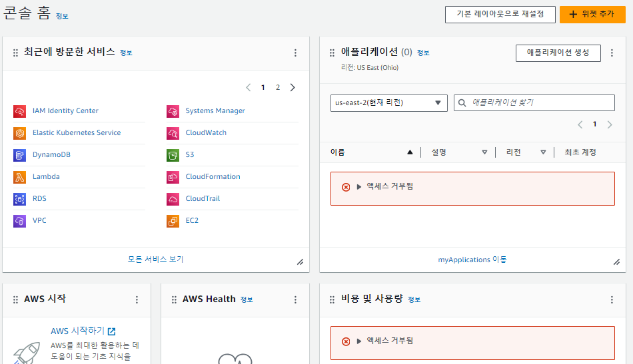Open the IAM Identity Center service icon
Viewport: 633px width, 364px height.
click(x=19, y=111)
